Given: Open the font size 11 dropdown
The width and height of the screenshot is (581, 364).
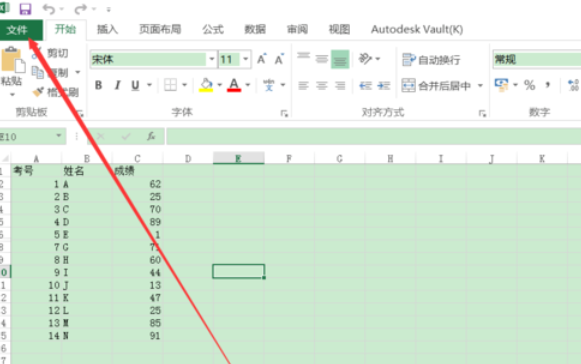Looking at the screenshot, I should pyautogui.click(x=245, y=59).
